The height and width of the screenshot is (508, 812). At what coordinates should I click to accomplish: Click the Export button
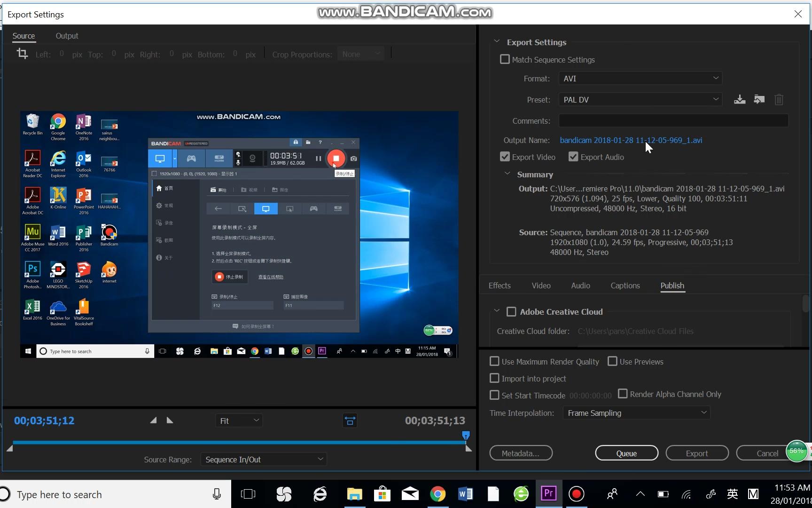click(x=697, y=453)
